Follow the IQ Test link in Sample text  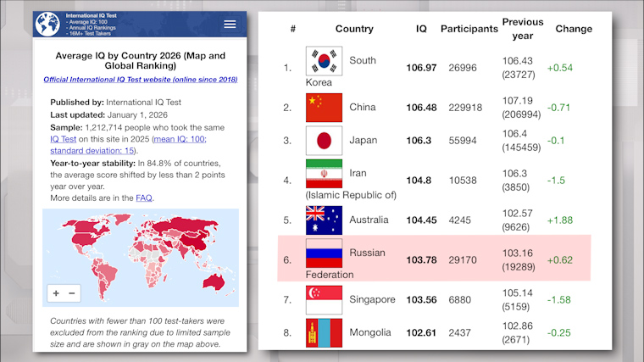[x=64, y=138]
